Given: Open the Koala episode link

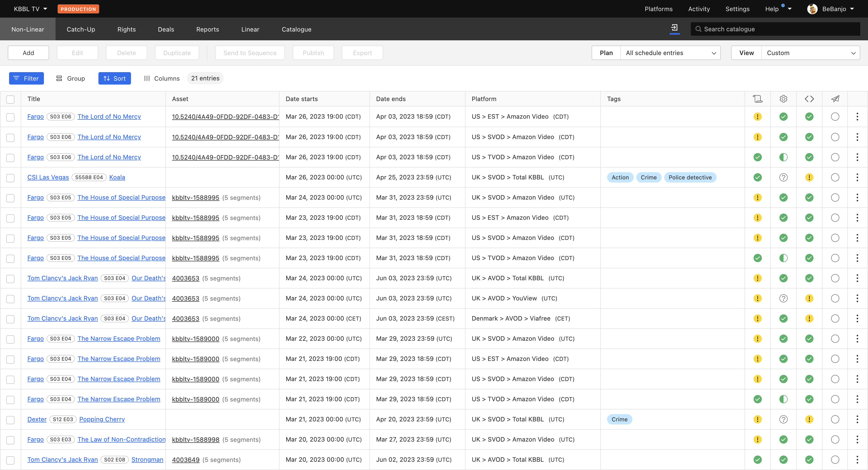Looking at the screenshot, I should tap(117, 177).
